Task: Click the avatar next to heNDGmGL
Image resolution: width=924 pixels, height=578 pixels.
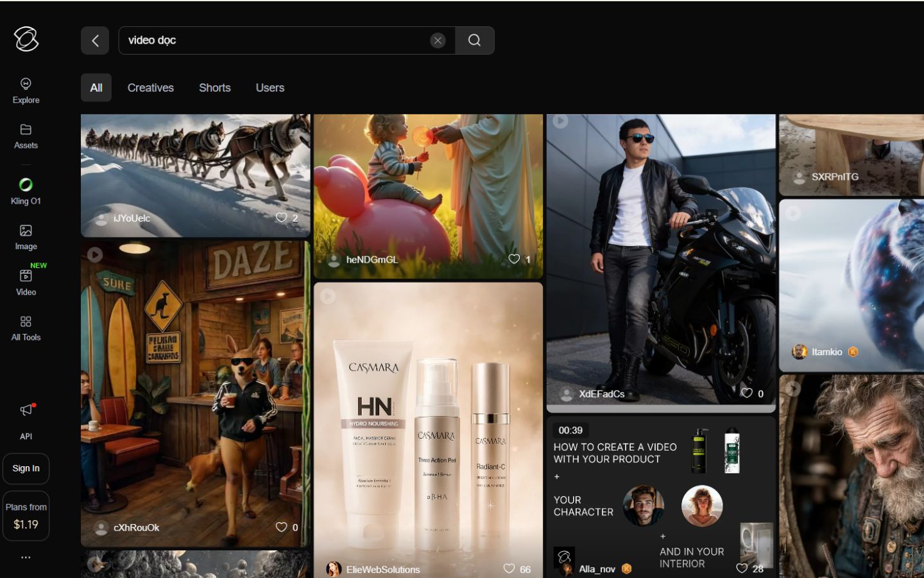Action: pyautogui.click(x=334, y=259)
